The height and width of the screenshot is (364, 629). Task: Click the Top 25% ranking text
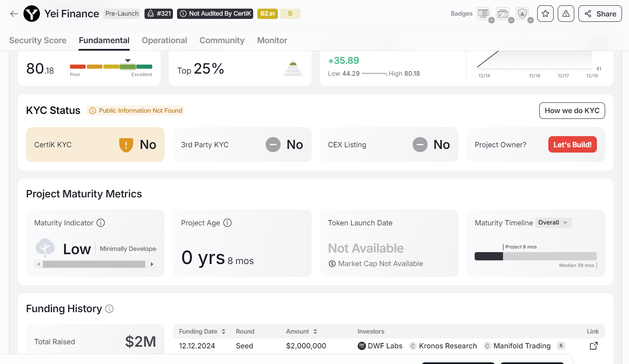pos(200,69)
